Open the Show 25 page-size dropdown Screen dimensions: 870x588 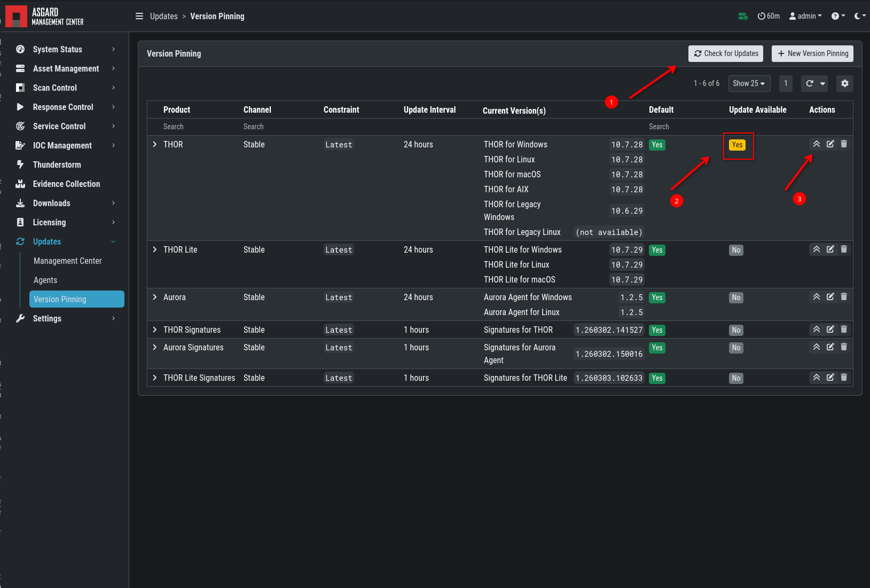pyautogui.click(x=749, y=83)
